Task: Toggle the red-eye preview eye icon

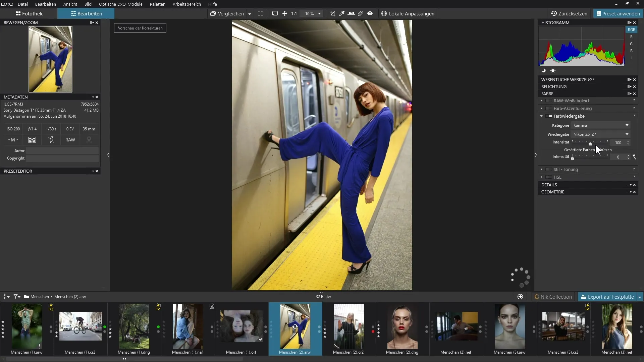Action: (x=370, y=13)
